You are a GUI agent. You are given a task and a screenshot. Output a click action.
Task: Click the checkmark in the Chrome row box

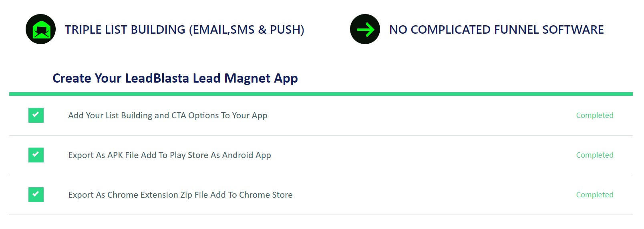[36, 194]
